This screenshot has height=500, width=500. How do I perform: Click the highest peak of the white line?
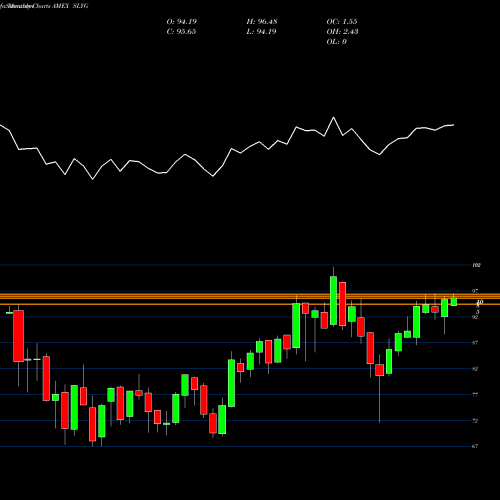(333, 117)
